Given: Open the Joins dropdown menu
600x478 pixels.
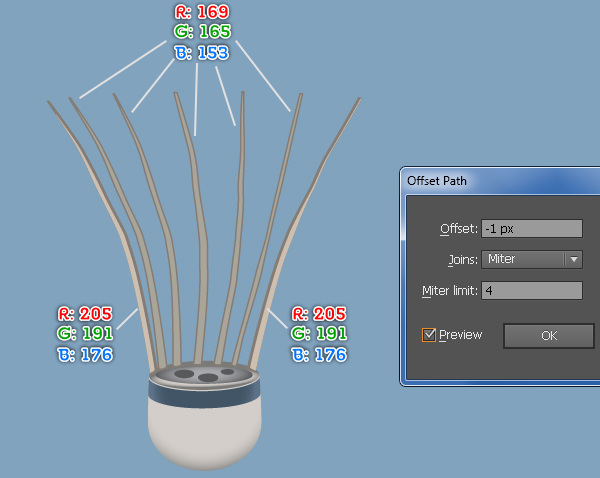Looking at the screenshot, I should point(532,259).
